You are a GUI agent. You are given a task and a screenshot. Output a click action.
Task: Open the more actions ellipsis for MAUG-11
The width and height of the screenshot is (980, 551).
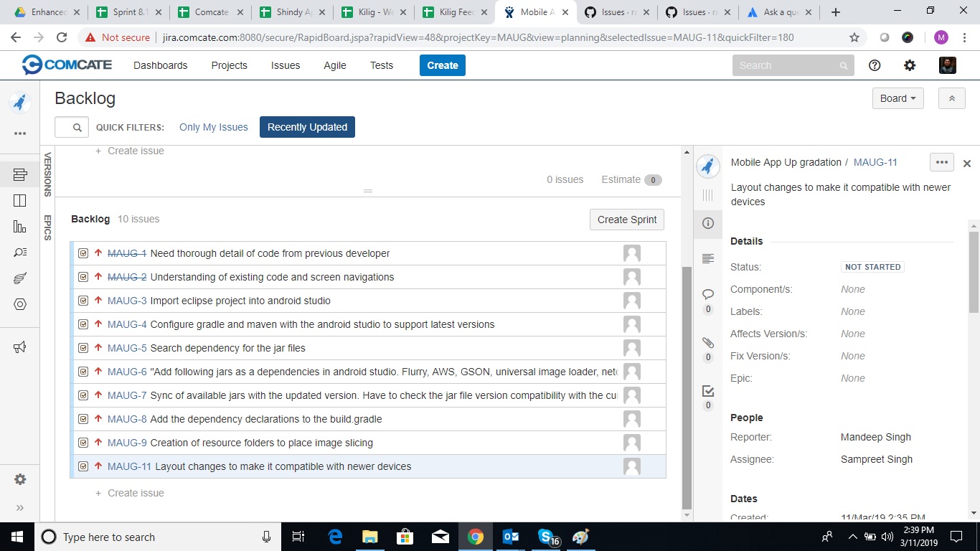pyautogui.click(x=942, y=162)
